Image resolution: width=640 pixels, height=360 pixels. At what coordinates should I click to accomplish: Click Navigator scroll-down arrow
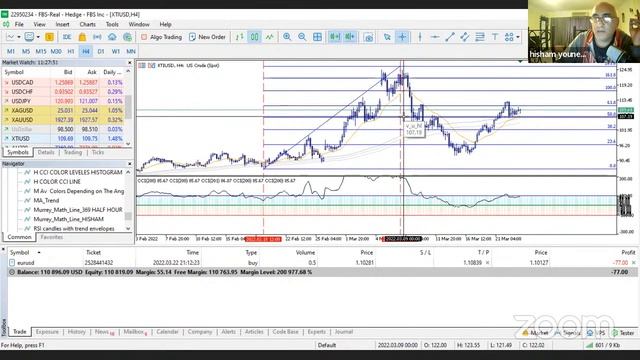tap(128, 229)
